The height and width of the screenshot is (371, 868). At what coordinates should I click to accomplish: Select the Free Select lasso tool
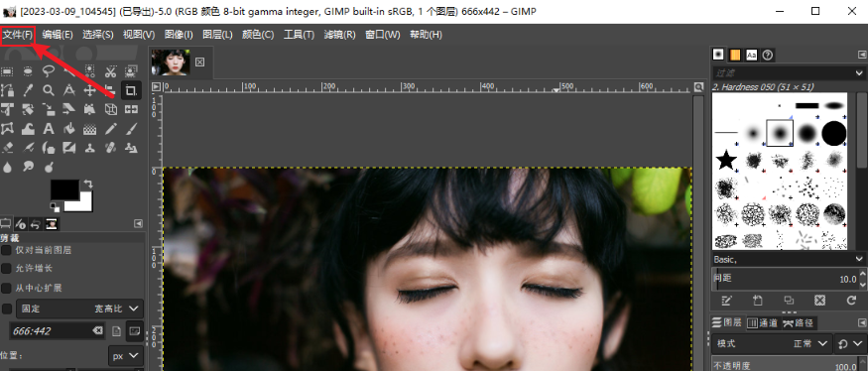(x=49, y=71)
